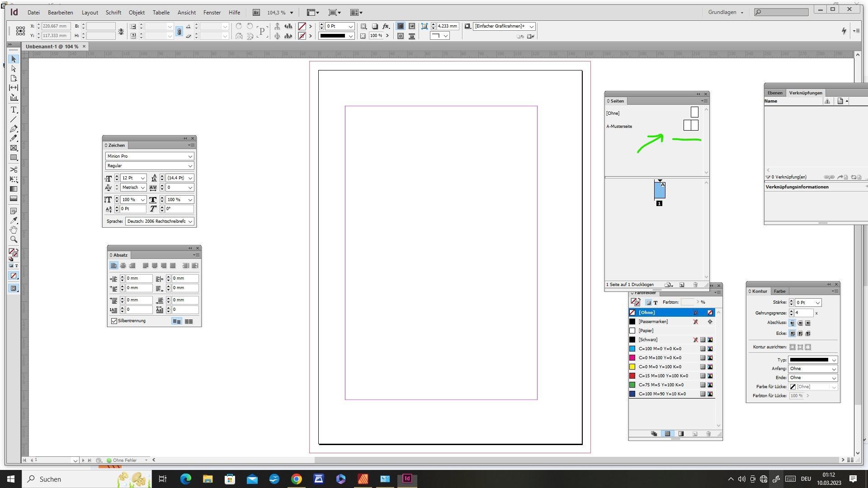This screenshot has height=488, width=868.
Task: Pick the Direct Selection tool
Action: pos(14,69)
